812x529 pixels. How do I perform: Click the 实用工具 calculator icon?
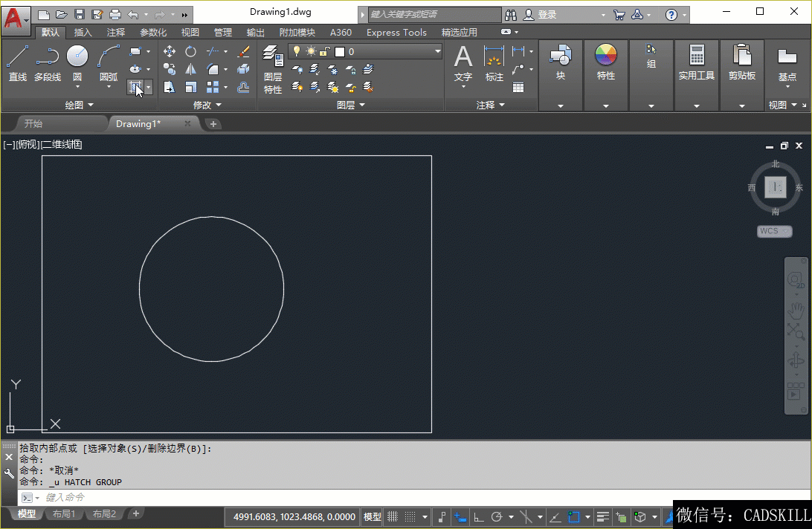tap(697, 62)
